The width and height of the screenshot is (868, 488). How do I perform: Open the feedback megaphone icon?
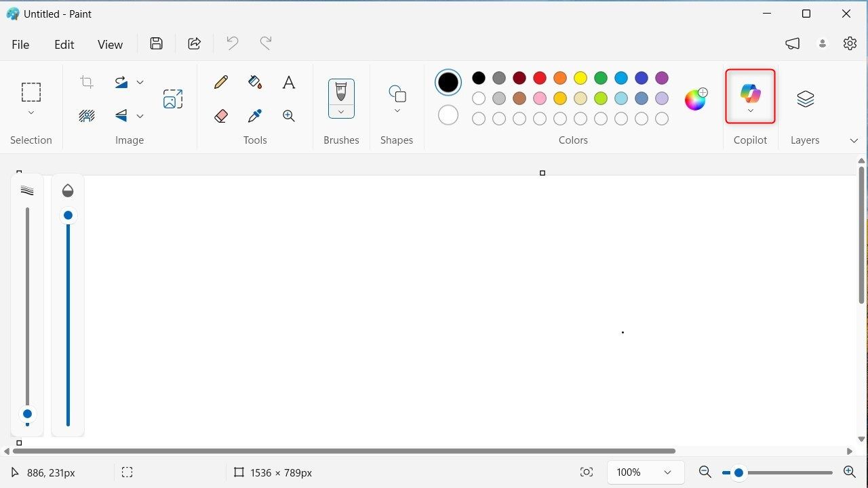click(x=793, y=44)
